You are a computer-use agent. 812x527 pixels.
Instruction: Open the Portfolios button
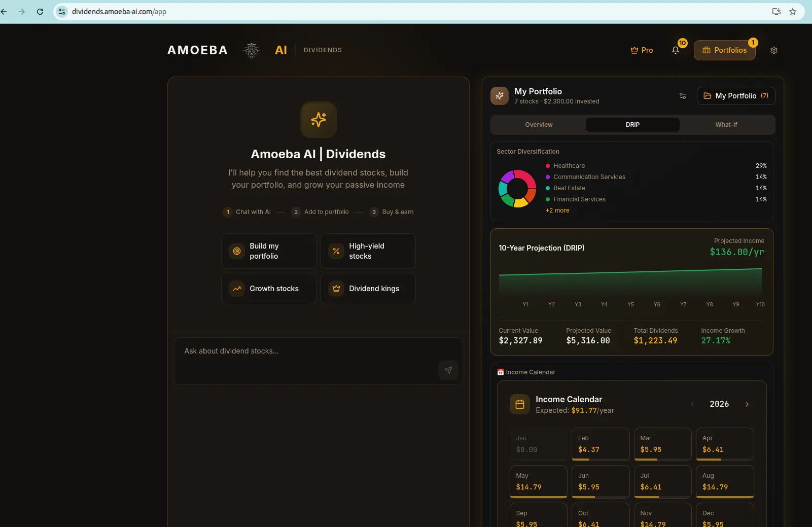[x=725, y=50]
